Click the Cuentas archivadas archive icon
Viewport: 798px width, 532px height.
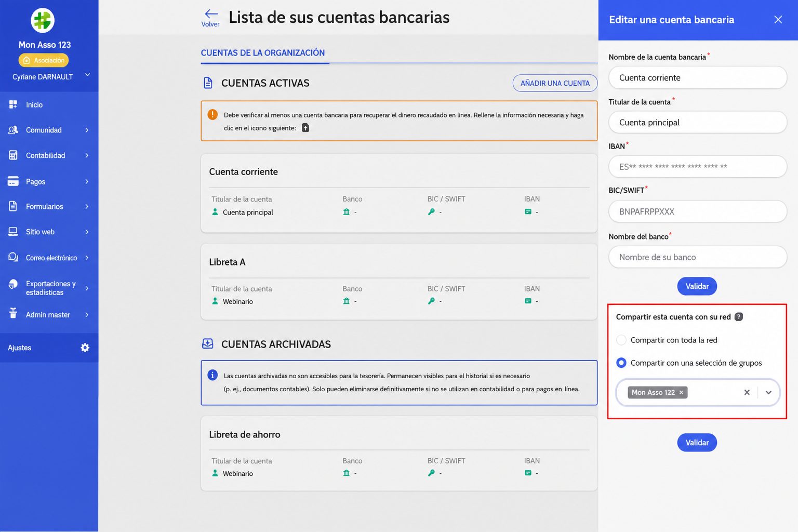coord(208,343)
